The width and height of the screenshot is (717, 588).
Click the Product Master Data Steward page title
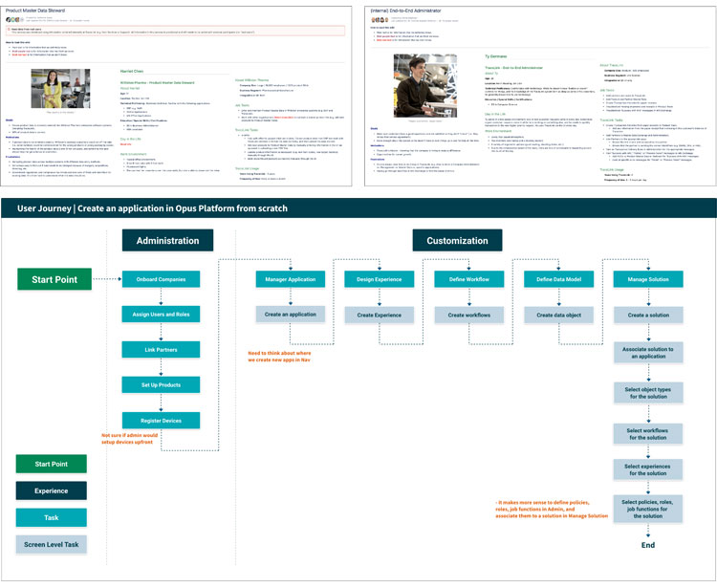click(x=35, y=11)
